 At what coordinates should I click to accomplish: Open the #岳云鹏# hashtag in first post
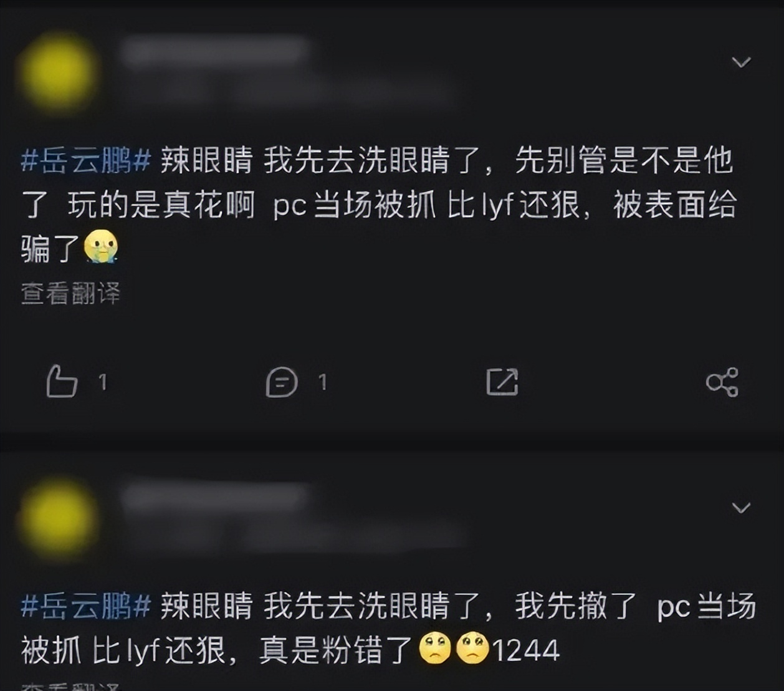(x=86, y=161)
